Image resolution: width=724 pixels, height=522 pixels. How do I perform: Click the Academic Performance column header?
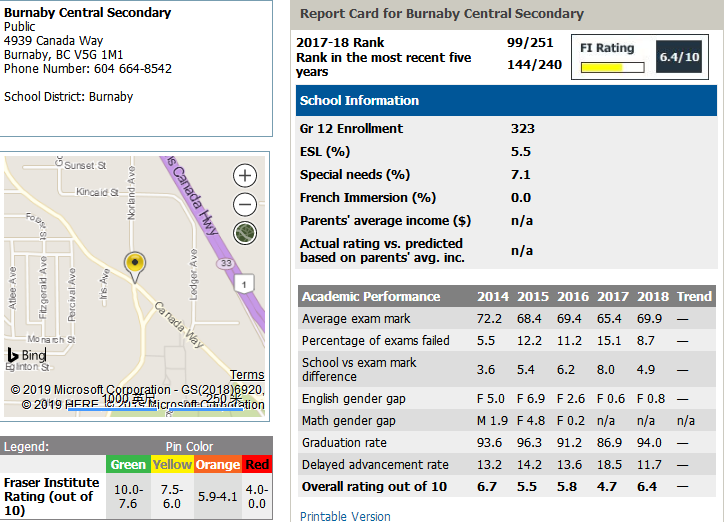coord(371,297)
